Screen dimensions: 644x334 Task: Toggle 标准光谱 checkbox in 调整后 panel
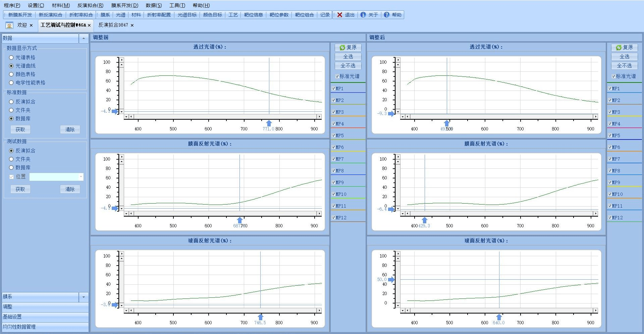613,76
